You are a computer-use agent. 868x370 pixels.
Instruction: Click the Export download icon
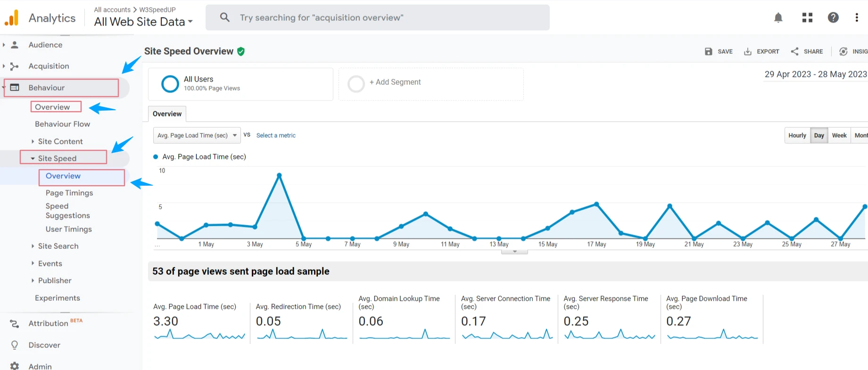pyautogui.click(x=748, y=51)
